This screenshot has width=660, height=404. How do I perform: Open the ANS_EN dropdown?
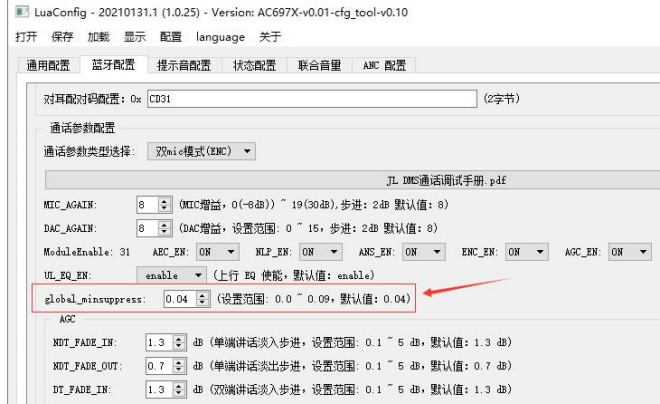424,252
